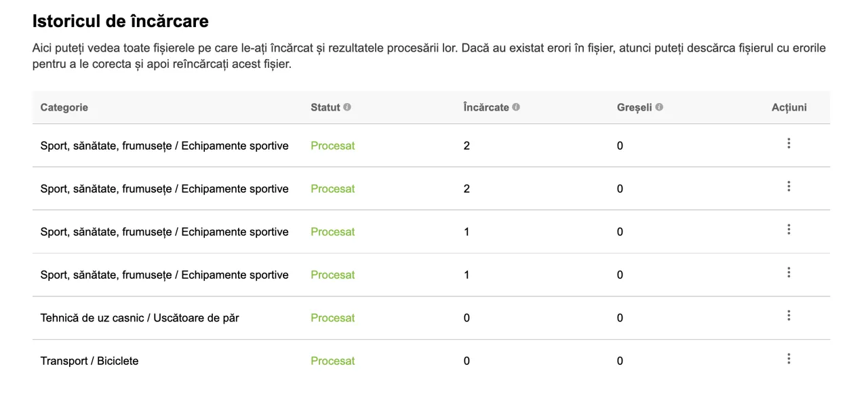Image resolution: width=868 pixels, height=394 pixels.
Task: Select the Greșeli column header
Action: click(635, 107)
